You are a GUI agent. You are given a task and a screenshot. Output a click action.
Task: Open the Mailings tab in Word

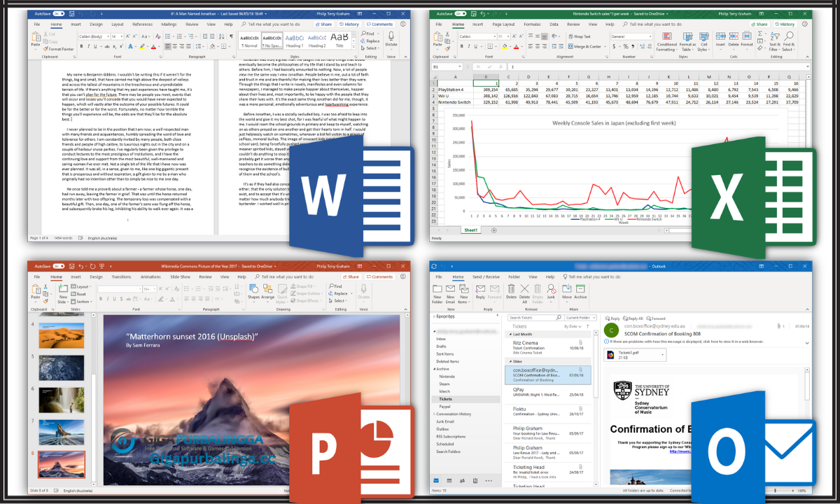169,24
